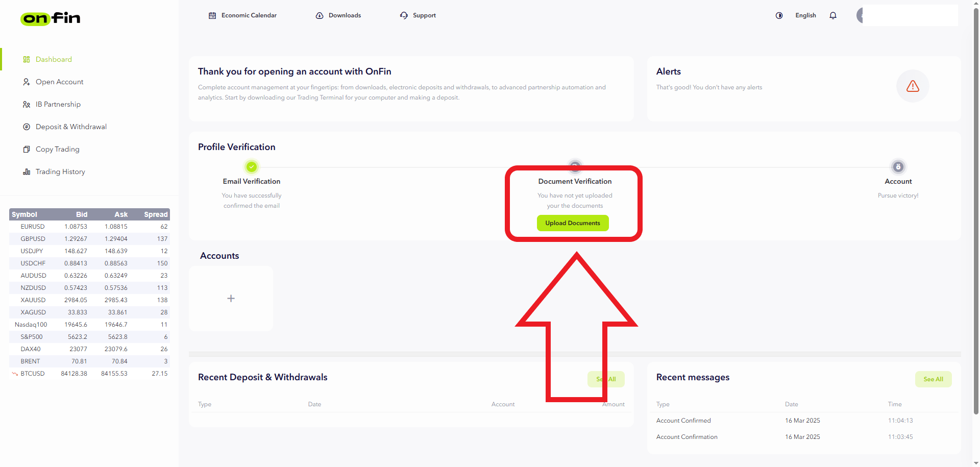Select the Nasdaq100 quote row
The image size is (980, 467).
pos(89,325)
